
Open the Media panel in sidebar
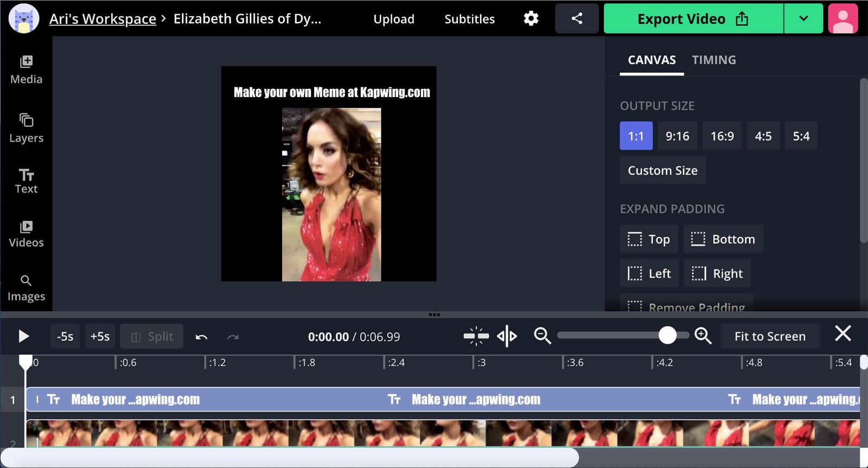(x=26, y=70)
